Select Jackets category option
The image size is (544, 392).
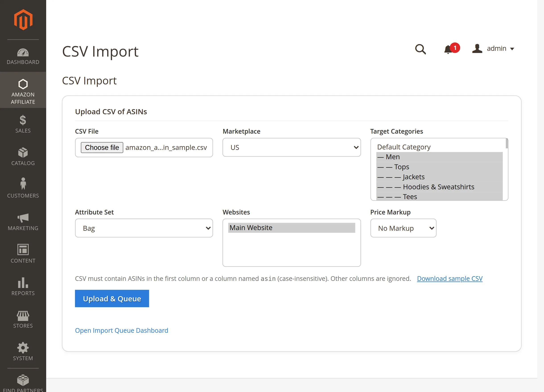click(x=439, y=177)
